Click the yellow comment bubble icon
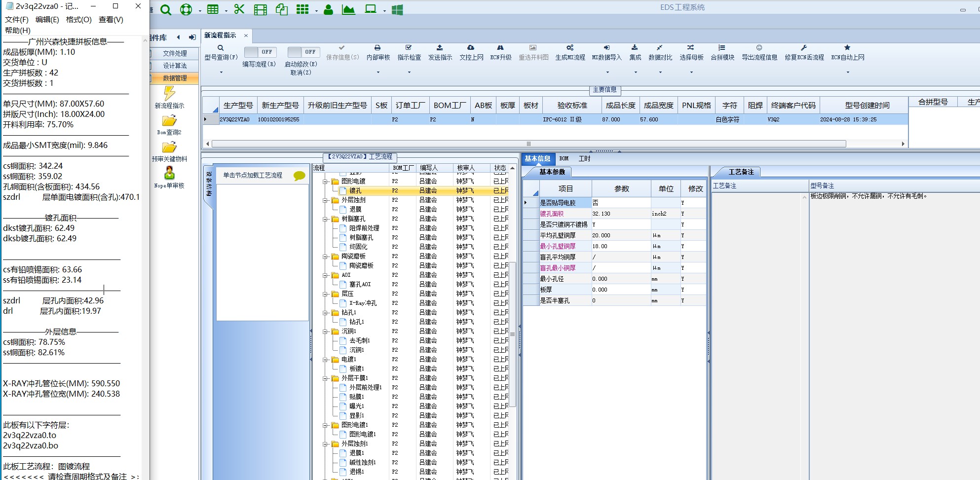The image size is (980, 480). click(299, 176)
